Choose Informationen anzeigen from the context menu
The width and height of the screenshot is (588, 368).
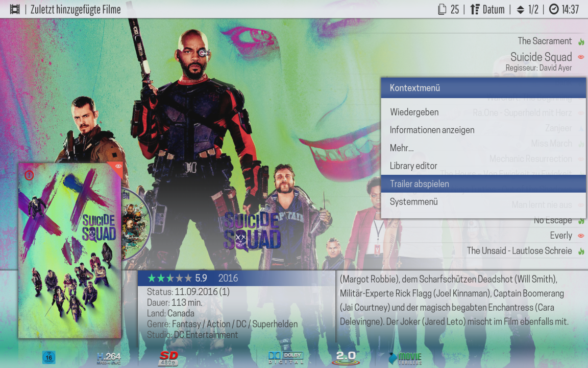click(x=483, y=130)
